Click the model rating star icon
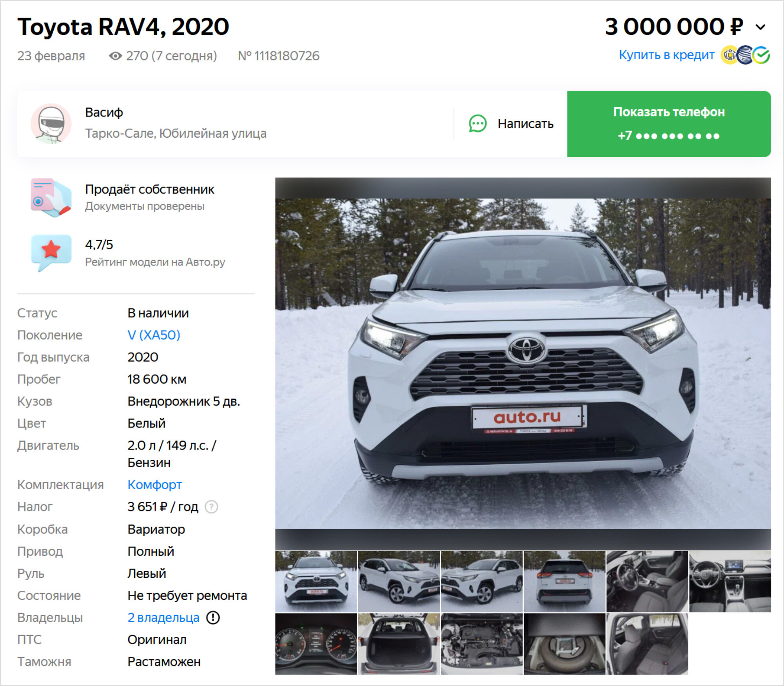Viewport: 784px width, 686px height. (51, 252)
